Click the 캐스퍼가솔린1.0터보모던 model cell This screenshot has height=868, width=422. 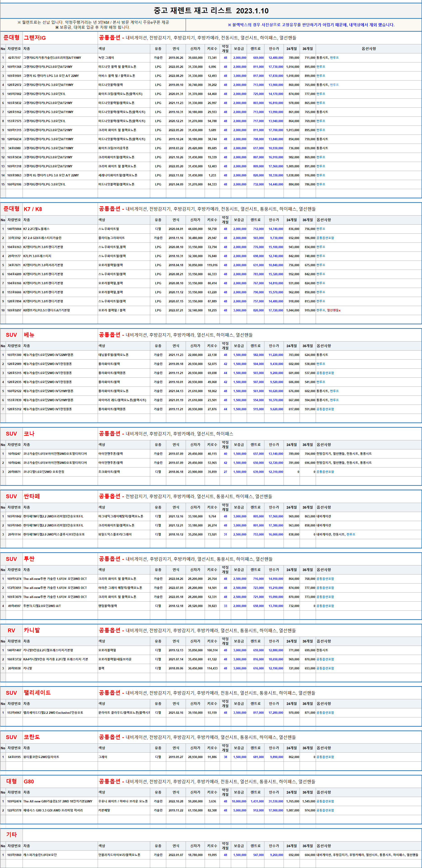pyautogui.click(x=40, y=855)
